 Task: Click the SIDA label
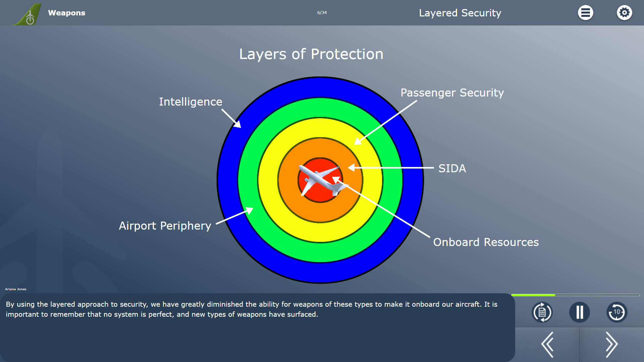[x=452, y=168]
